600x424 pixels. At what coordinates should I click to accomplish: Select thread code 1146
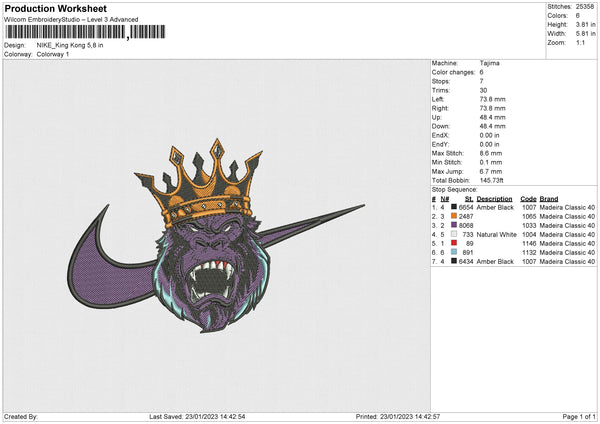click(x=529, y=243)
